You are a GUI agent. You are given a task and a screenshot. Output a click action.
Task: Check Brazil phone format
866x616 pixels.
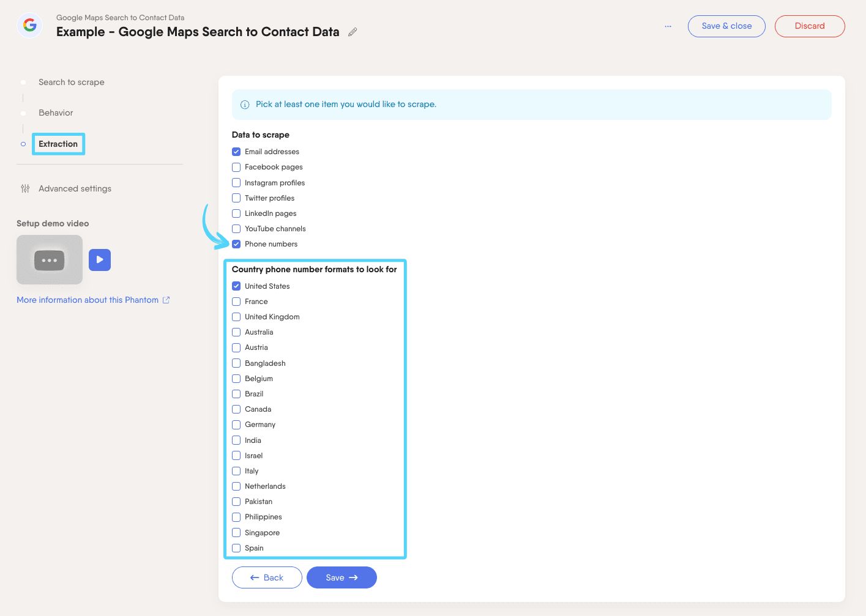(236, 394)
